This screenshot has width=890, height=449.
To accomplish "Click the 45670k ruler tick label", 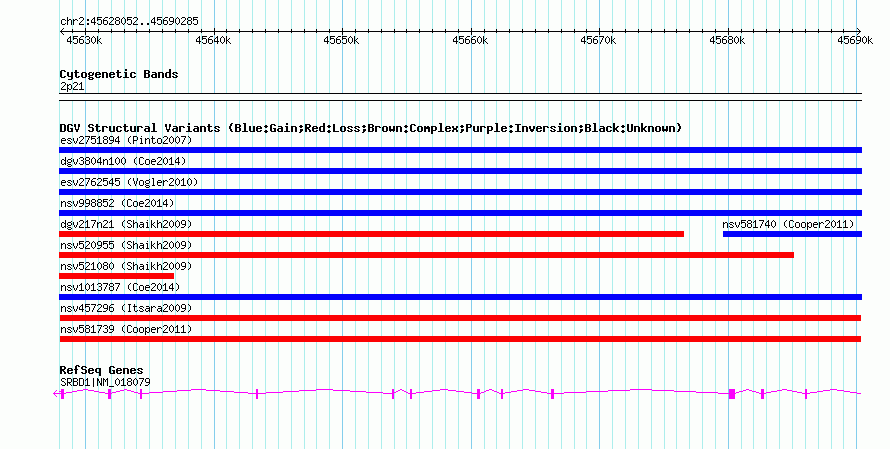I will (x=598, y=41).
